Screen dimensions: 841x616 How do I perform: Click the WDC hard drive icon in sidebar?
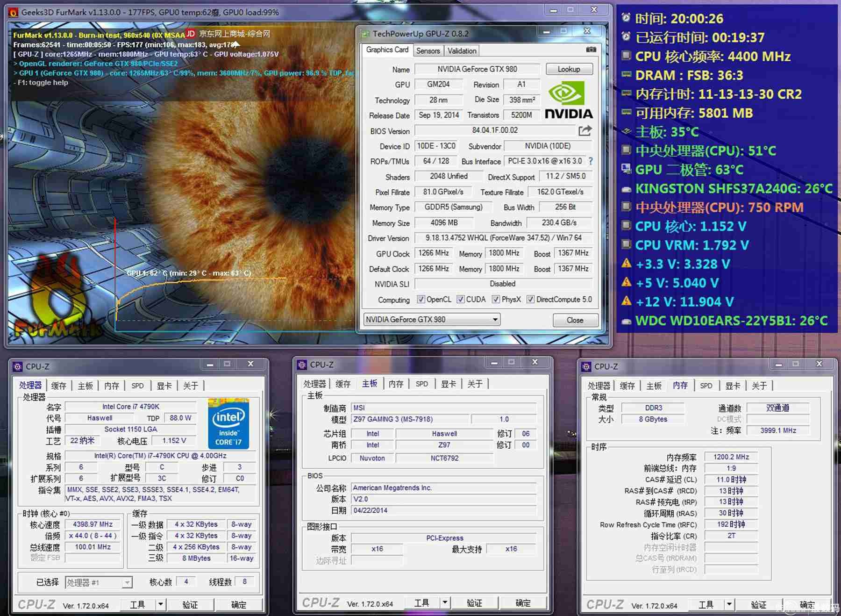pyautogui.click(x=626, y=321)
